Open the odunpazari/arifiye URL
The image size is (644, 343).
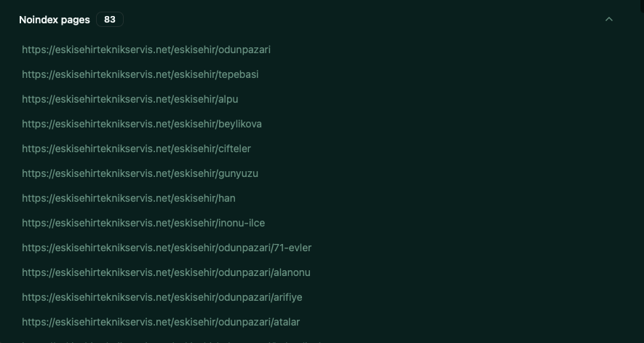click(x=162, y=297)
